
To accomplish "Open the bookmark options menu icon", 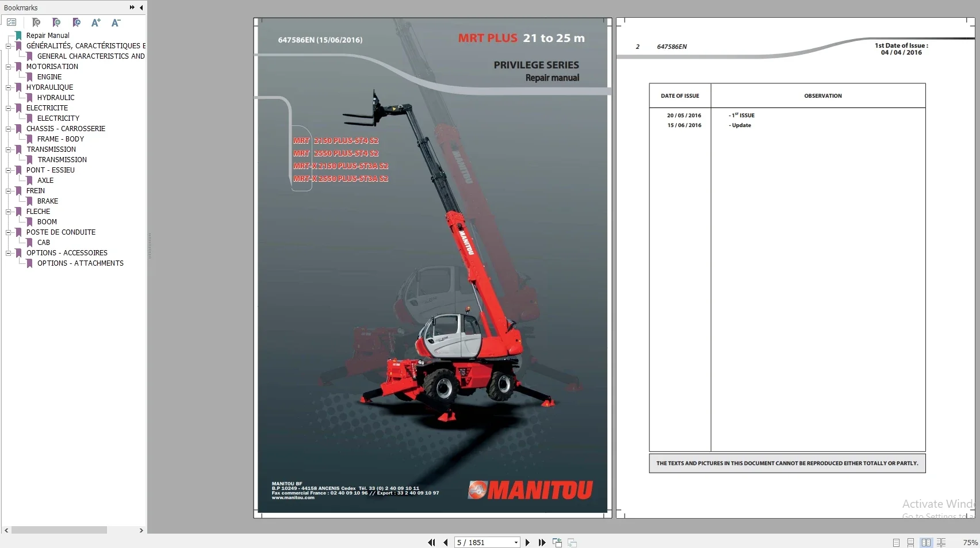I will [x=12, y=22].
